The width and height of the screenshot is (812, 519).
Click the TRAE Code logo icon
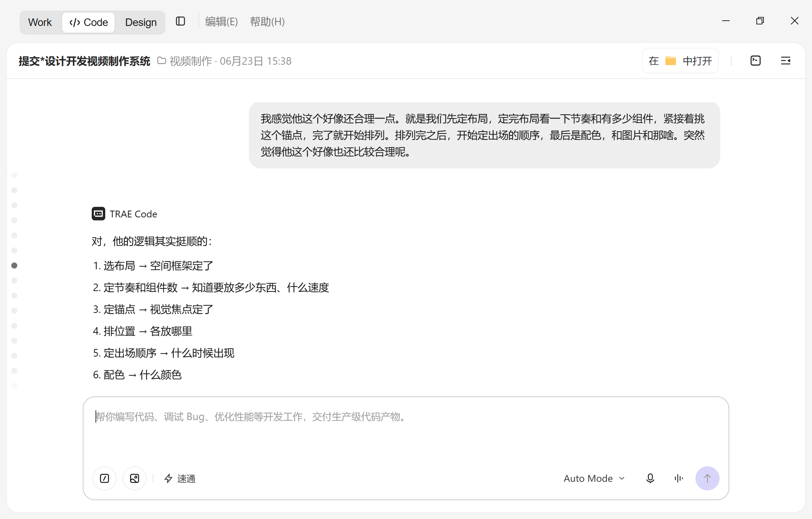98,214
